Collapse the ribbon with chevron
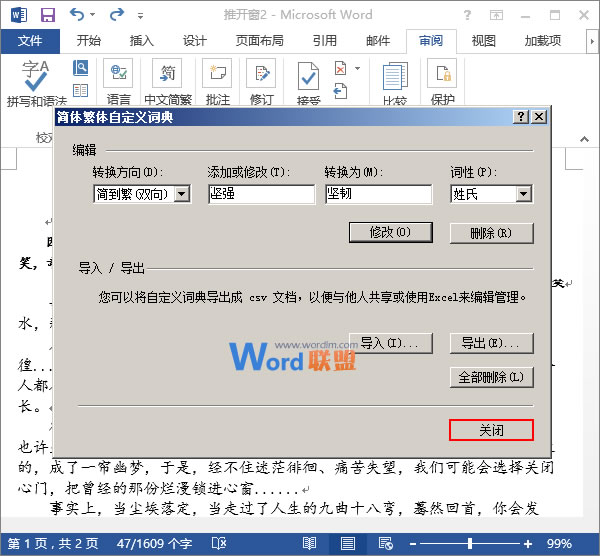Screen dimensions: 600x556 point(584,139)
